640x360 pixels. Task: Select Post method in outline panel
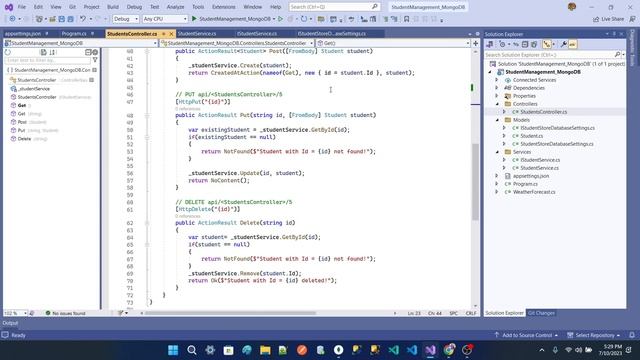[22, 122]
